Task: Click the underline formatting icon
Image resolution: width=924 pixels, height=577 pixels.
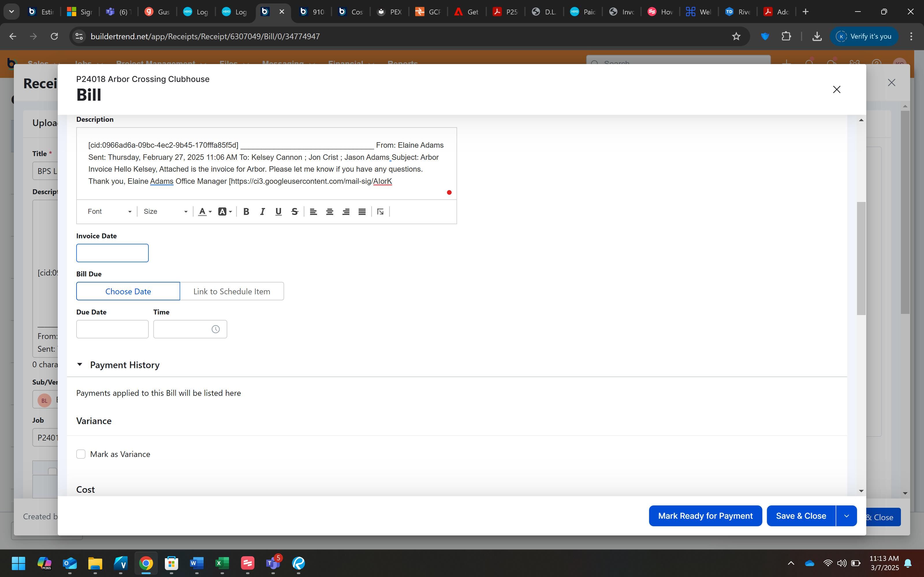Action: pyautogui.click(x=278, y=212)
